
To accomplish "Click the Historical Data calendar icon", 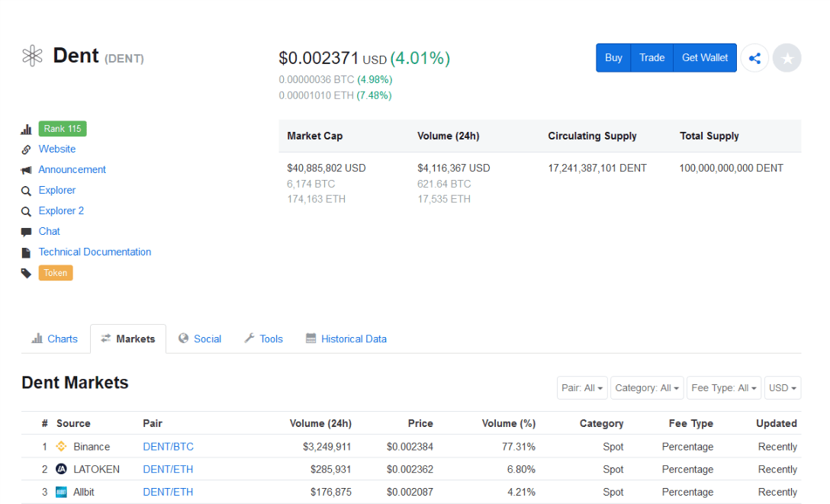I will [310, 339].
